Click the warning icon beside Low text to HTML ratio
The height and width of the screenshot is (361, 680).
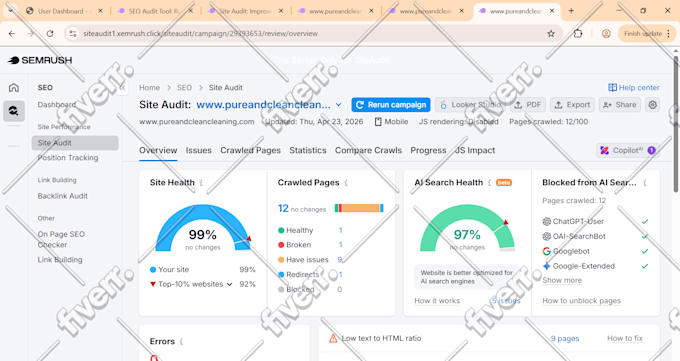333,338
